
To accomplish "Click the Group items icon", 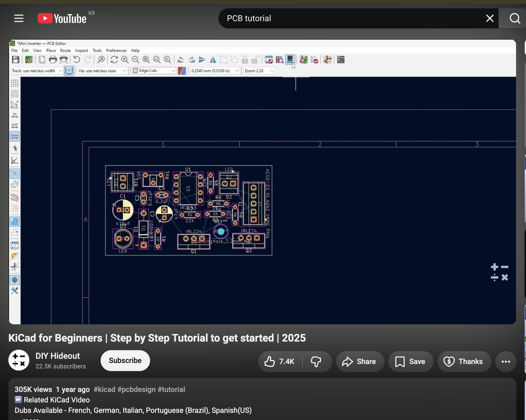I will [x=223, y=60].
